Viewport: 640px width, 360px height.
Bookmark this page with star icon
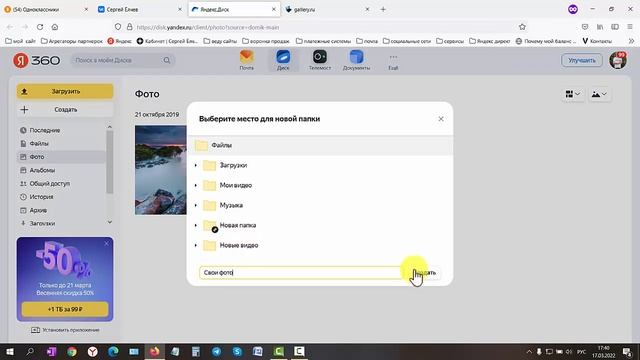(522, 27)
